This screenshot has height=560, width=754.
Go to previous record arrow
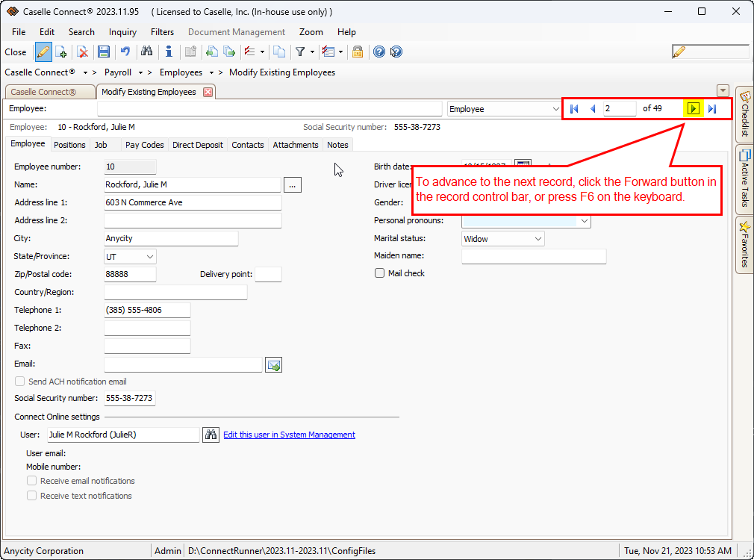point(593,109)
